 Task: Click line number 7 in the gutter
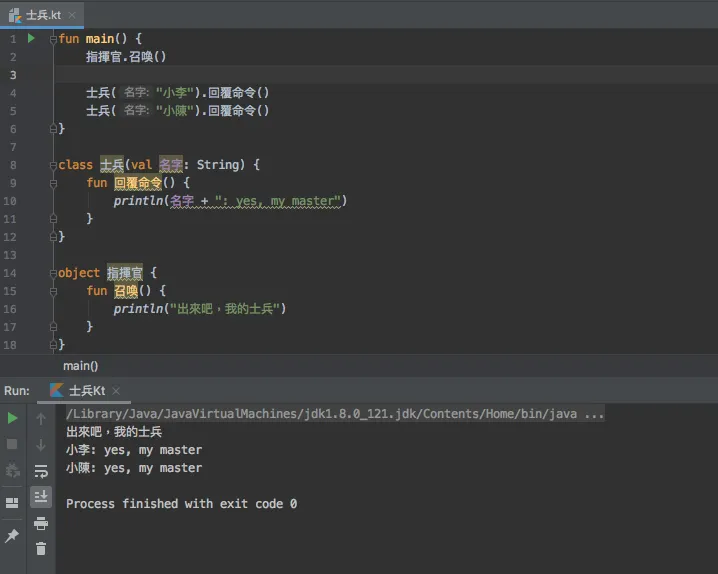tap(13, 147)
